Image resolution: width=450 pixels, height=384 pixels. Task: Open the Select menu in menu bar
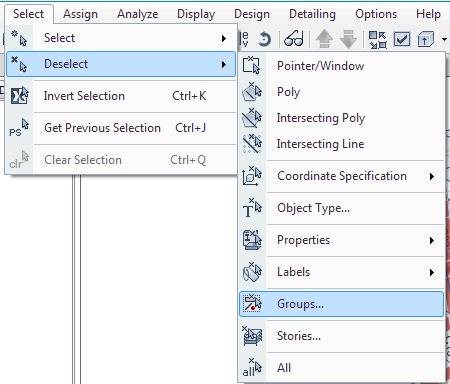pyautogui.click(x=29, y=14)
